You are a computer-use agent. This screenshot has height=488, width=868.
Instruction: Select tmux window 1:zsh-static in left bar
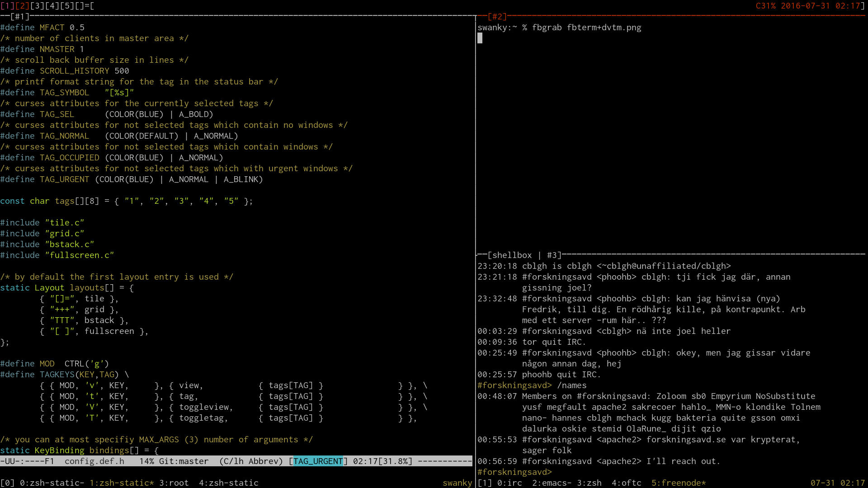[121, 483]
